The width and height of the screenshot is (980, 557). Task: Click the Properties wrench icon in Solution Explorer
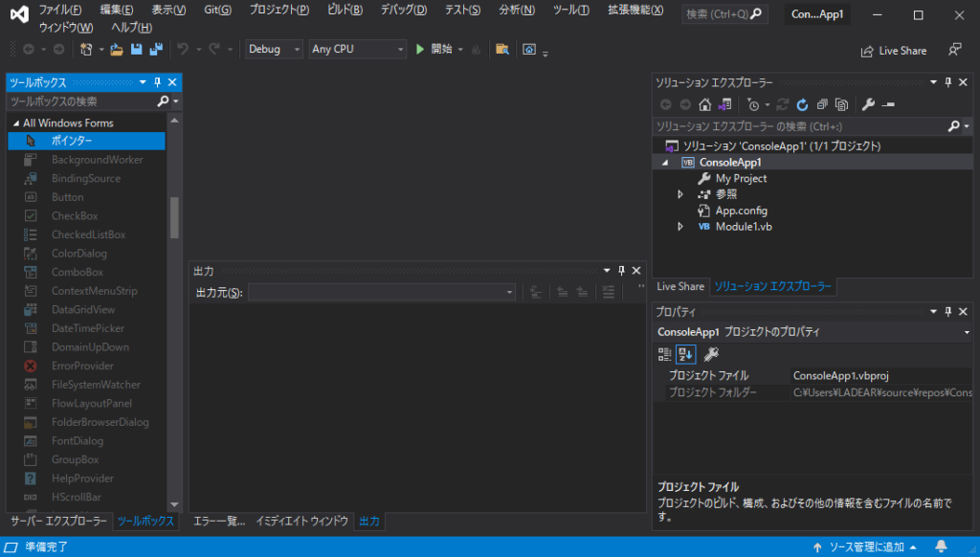click(868, 103)
